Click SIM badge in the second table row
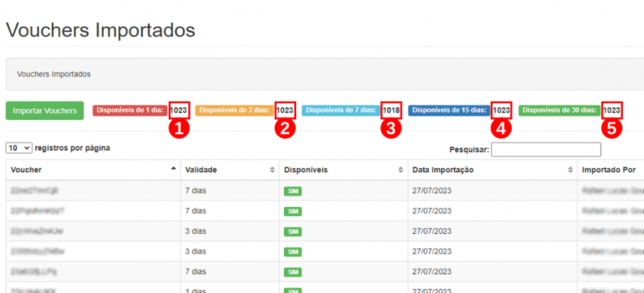This screenshot has height=293, width=644. coord(293,211)
